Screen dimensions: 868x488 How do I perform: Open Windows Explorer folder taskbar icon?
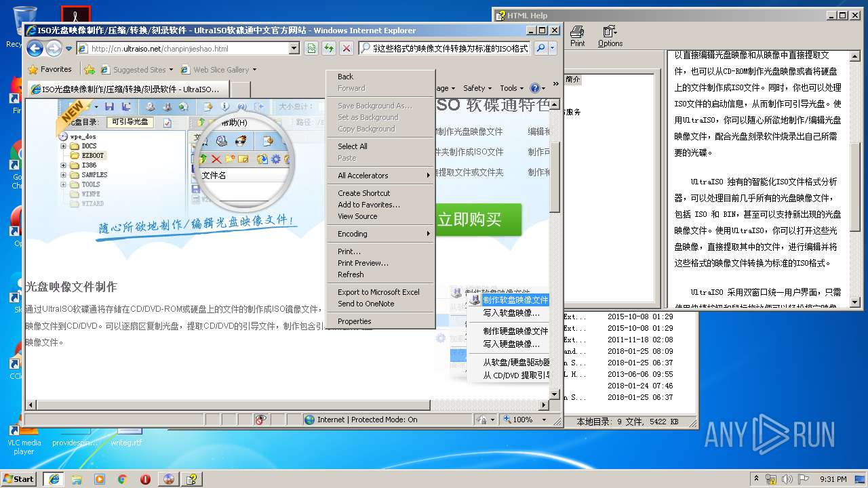tap(77, 479)
